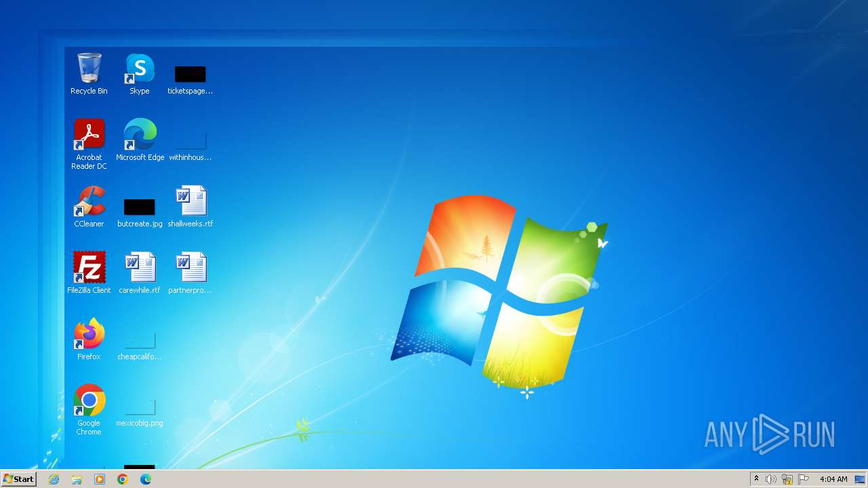This screenshot has width=868, height=488.
Task: Click the network tray icon
Action: click(787, 479)
